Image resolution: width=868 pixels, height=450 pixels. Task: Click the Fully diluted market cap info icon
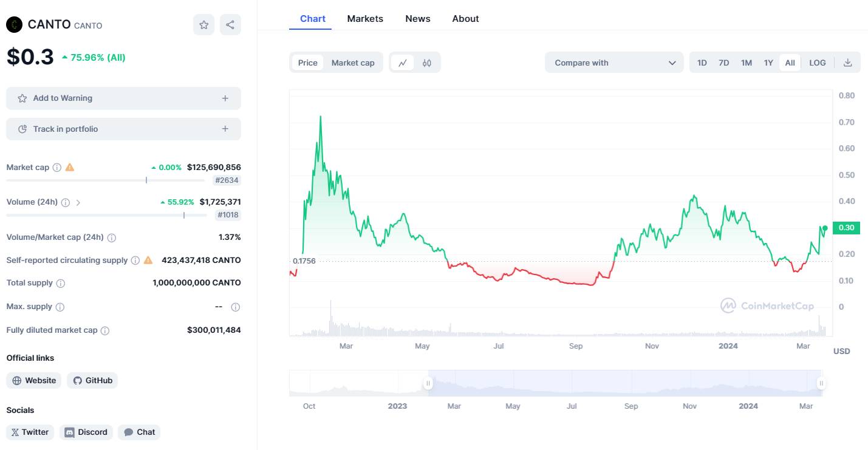point(105,330)
